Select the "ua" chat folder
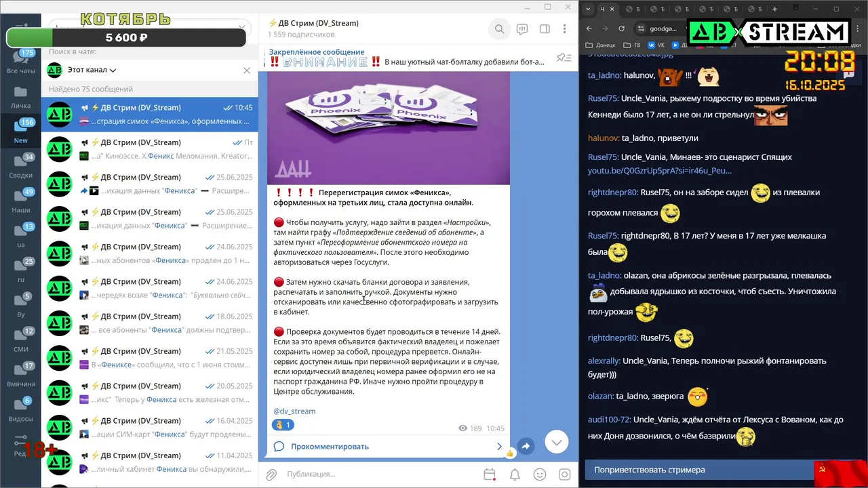The height and width of the screenshot is (488, 868). pyautogui.click(x=21, y=236)
